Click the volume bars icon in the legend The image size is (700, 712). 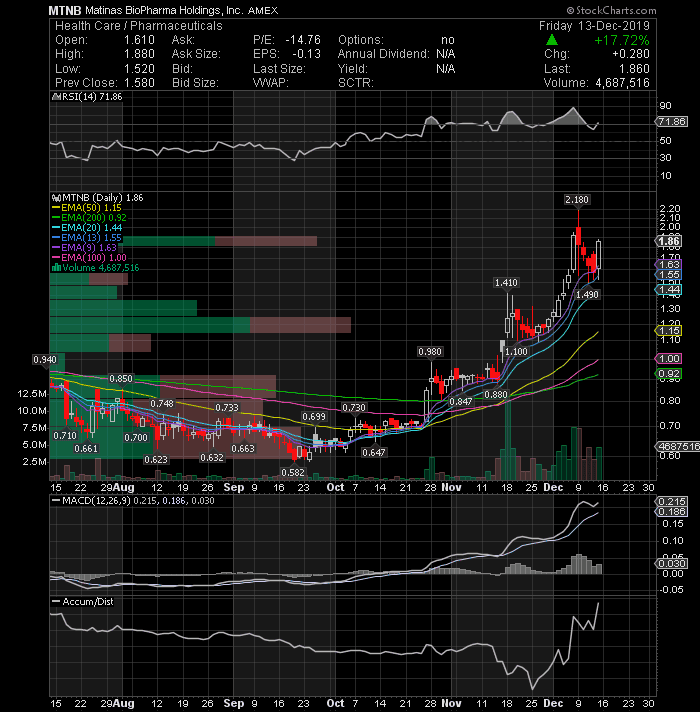click(57, 268)
